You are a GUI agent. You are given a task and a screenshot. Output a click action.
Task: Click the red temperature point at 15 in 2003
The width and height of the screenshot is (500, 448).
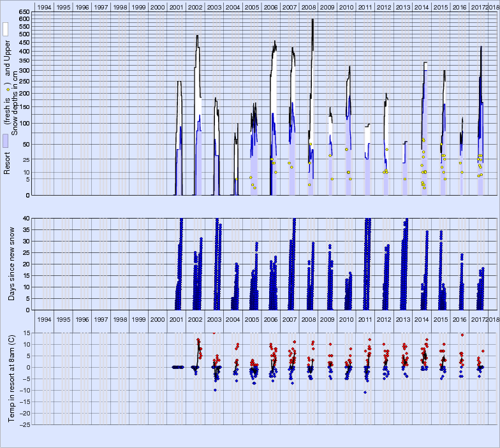point(214,333)
